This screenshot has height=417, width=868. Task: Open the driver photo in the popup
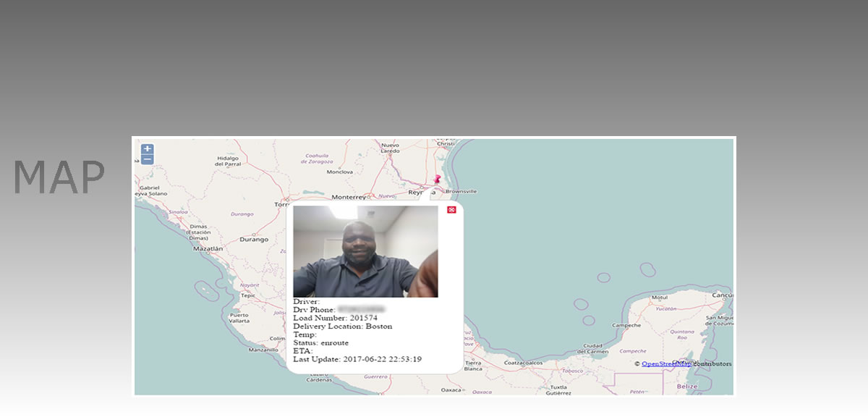(365, 251)
